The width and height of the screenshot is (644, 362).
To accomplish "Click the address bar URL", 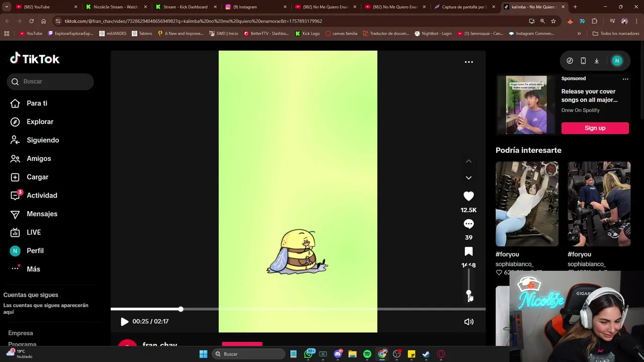I will pyautogui.click(x=193, y=21).
